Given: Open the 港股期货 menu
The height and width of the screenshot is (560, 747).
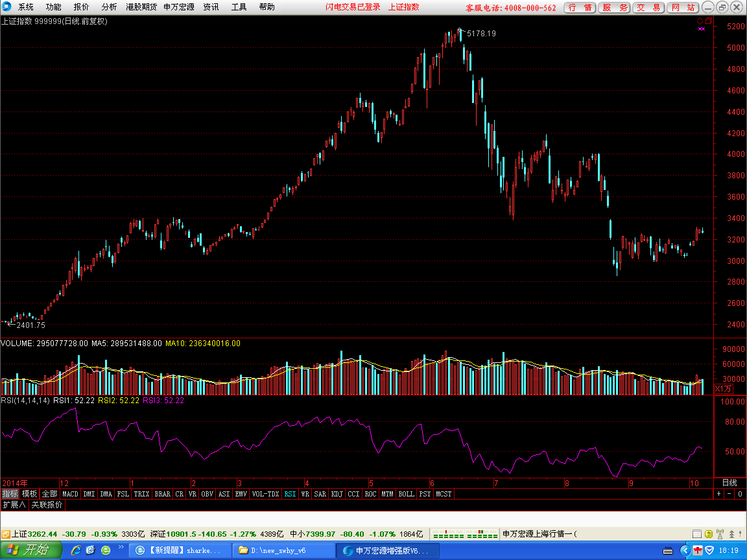Looking at the screenshot, I should pos(141,6).
